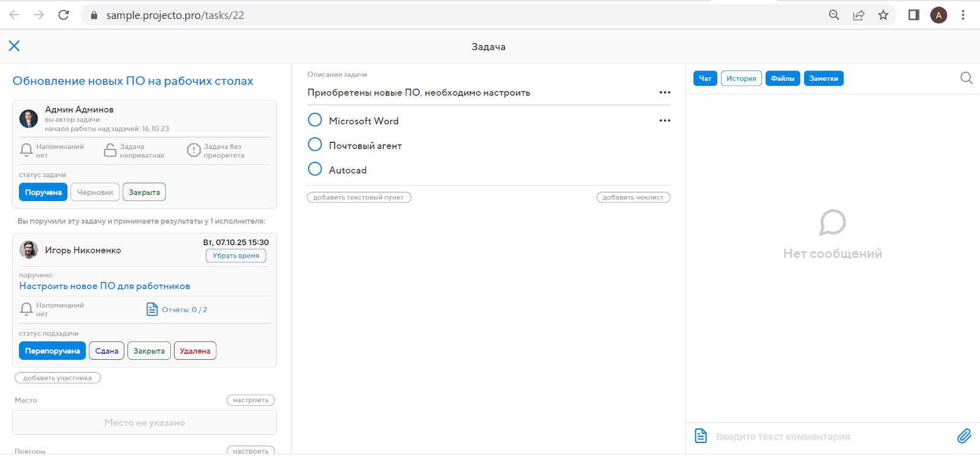The width and height of the screenshot is (980, 456).
Task: Click добавить чеклист
Action: click(633, 197)
